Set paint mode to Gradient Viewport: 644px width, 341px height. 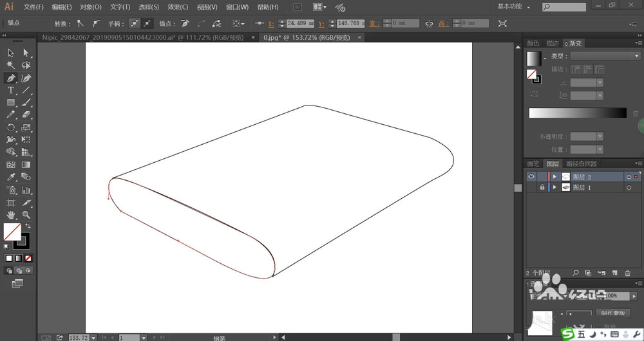19,259
